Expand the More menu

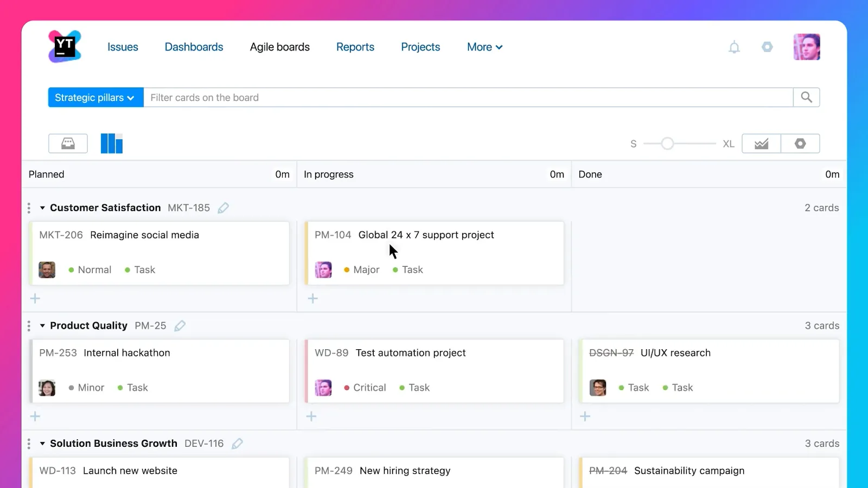tap(485, 47)
